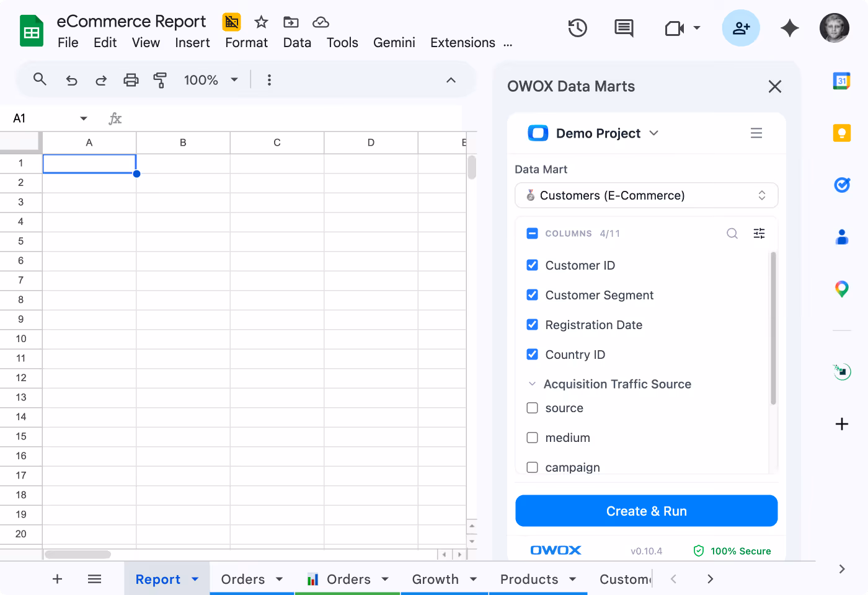Open the Extensions menu
Screen dimensions: 868x595
coord(463,43)
